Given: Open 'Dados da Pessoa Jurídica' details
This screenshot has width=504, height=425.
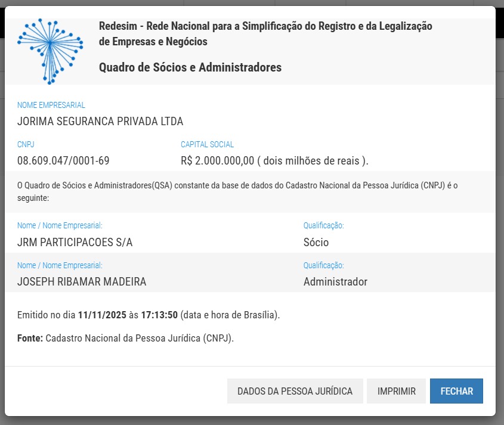Looking at the screenshot, I should tap(295, 392).
